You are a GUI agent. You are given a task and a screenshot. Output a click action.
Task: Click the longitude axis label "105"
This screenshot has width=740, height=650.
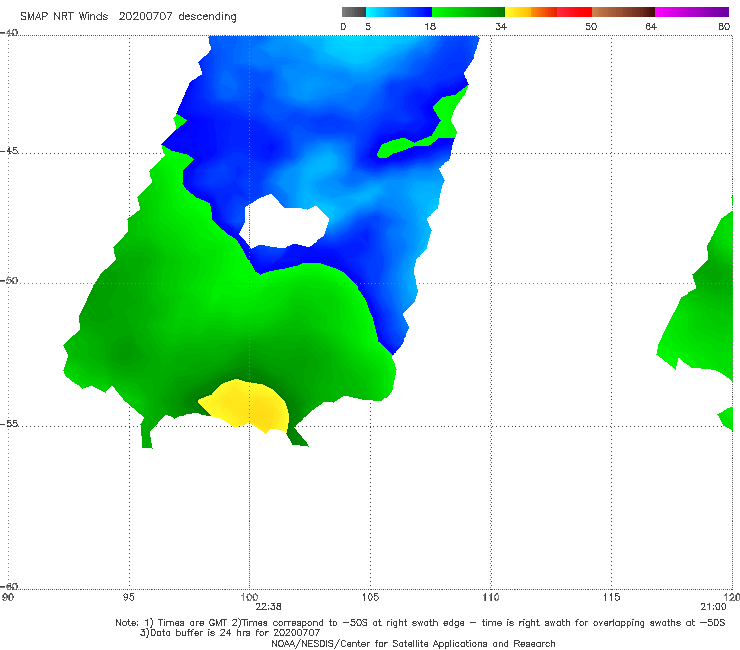tap(370, 597)
